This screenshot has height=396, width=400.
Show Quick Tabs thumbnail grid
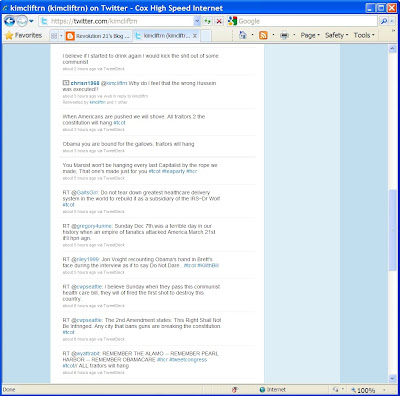54,36
